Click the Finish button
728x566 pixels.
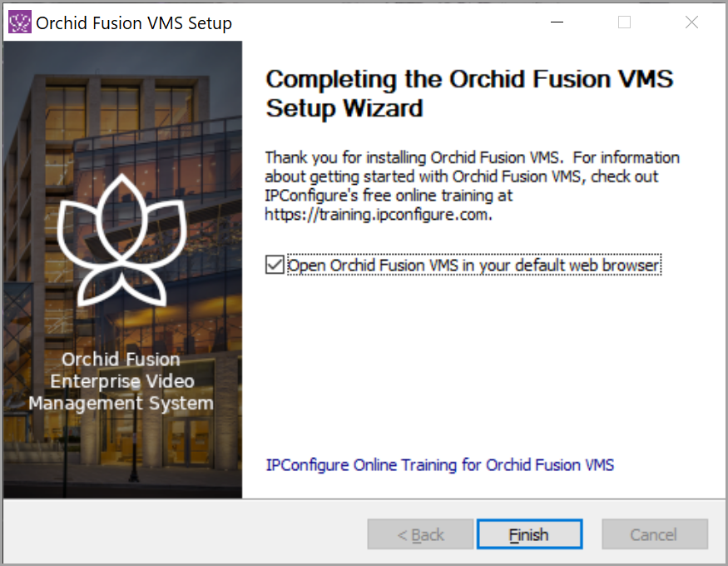click(x=529, y=534)
